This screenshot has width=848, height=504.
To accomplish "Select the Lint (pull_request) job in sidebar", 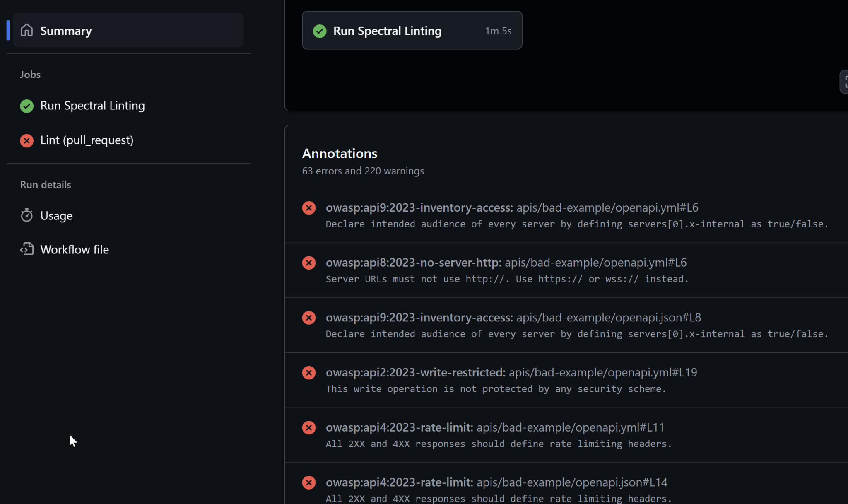I will (87, 140).
